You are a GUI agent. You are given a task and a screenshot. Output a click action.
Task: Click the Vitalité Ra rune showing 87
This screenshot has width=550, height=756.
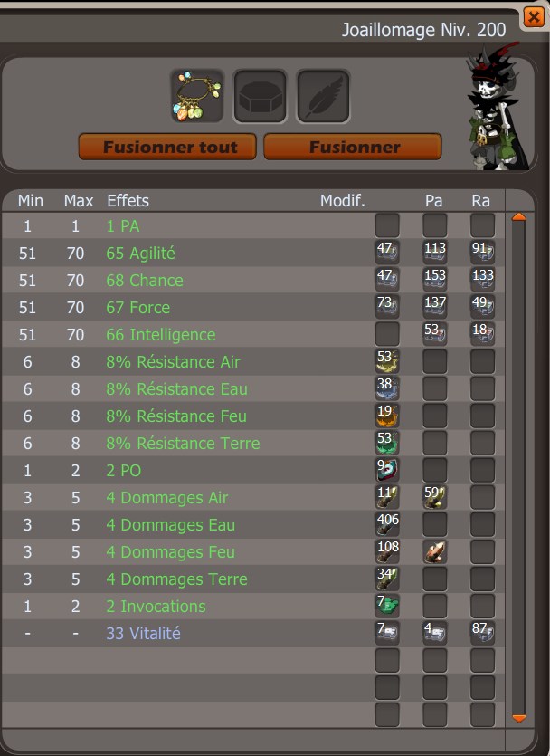click(x=482, y=633)
